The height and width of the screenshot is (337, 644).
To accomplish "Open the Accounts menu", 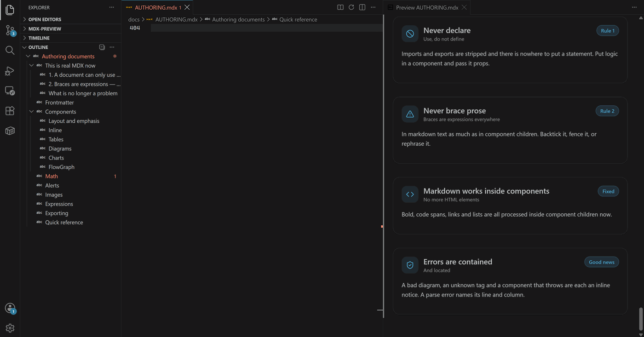I will coord(10,308).
